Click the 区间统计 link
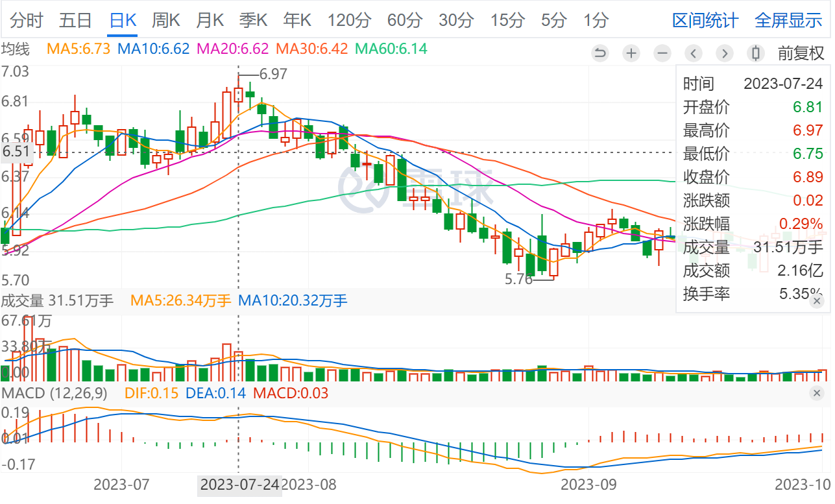The image size is (835, 504). coord(705,20)
